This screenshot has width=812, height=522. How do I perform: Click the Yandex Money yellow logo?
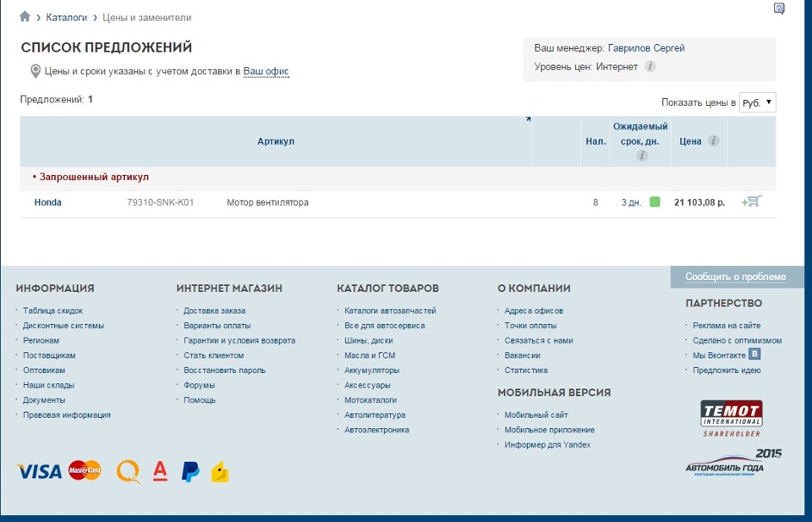(220, 472)
